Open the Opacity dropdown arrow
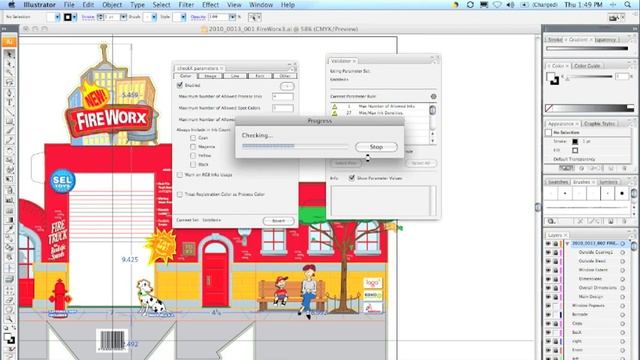Image resolution: width=640 pixels, height=360 pixels. (x=232, y=17)
